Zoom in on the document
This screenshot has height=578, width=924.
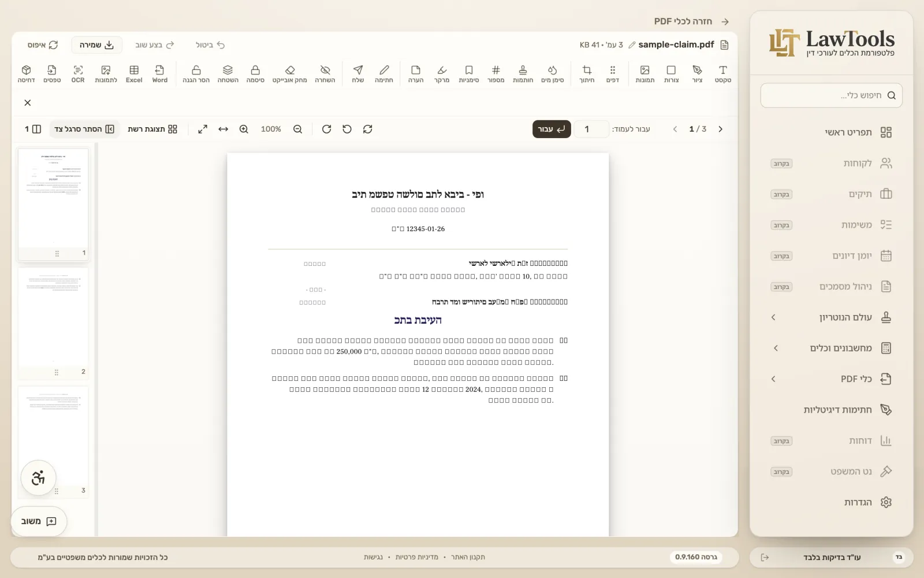(x=244, y=129)
